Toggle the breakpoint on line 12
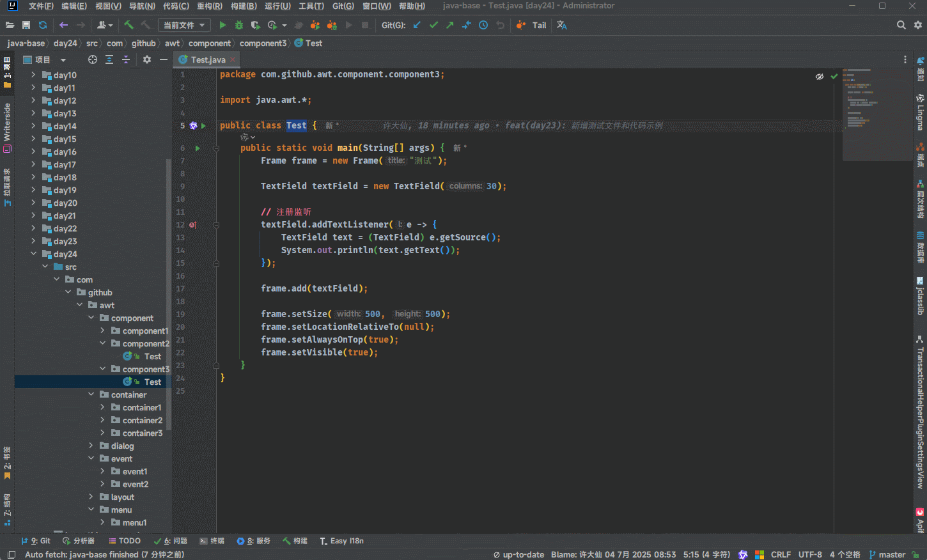The height and width of the screenshot is (560, 927). pyautogui.click(x=192, y=224)
